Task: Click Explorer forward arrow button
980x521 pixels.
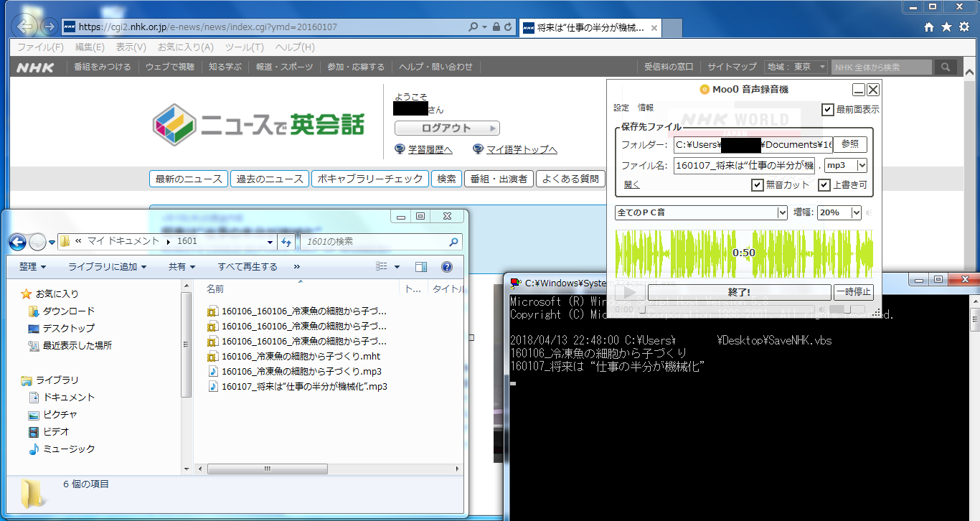Action: click(37, 242)
